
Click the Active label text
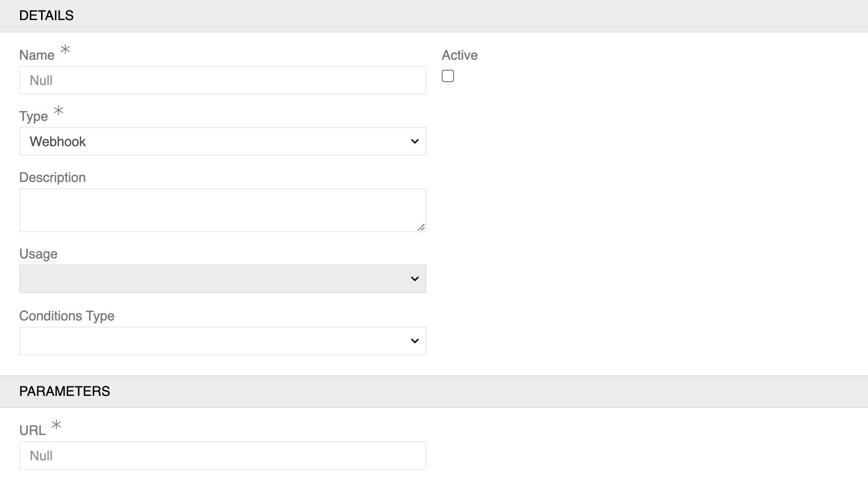pyautogui.click(x=459, y=55)
